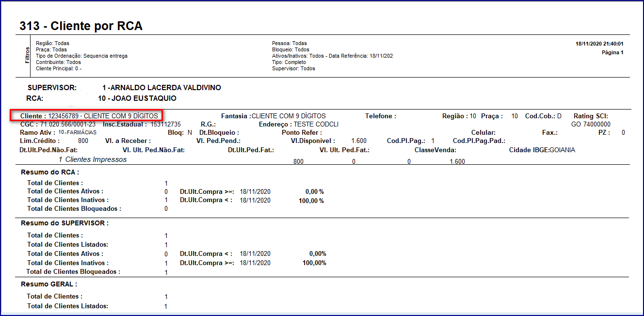
Task: Select the 'Página 1' page indicator
Action: pyautogui.click(x=613, y=52)
